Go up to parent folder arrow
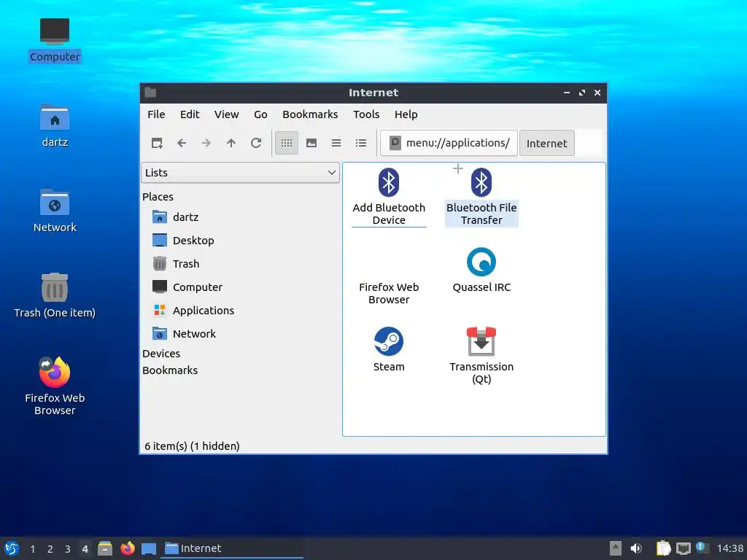 point(231,143)
